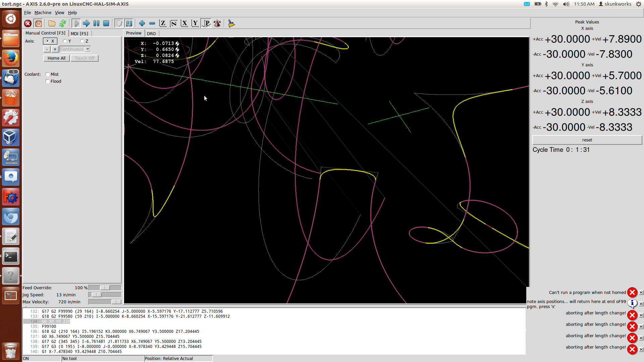Open the View menu
644x362 pixels.
59,13
